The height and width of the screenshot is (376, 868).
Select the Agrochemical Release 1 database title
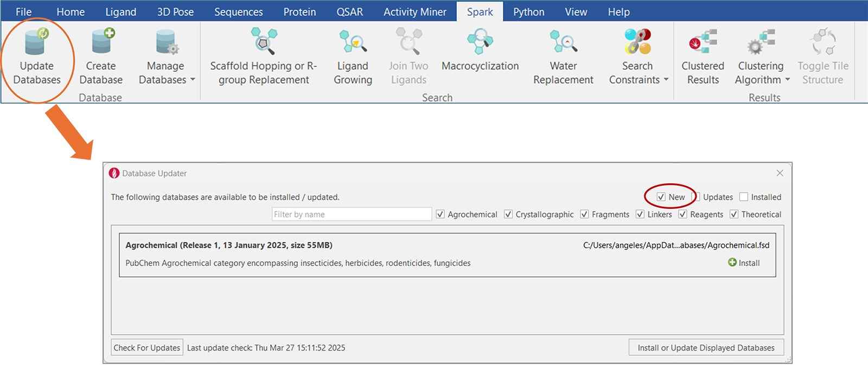229,245
